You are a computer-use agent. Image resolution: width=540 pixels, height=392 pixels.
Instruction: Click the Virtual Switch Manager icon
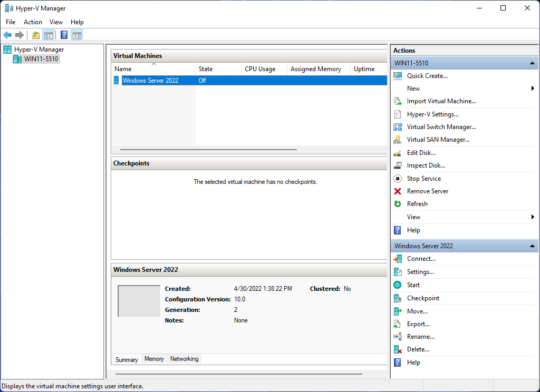(398, 127)
